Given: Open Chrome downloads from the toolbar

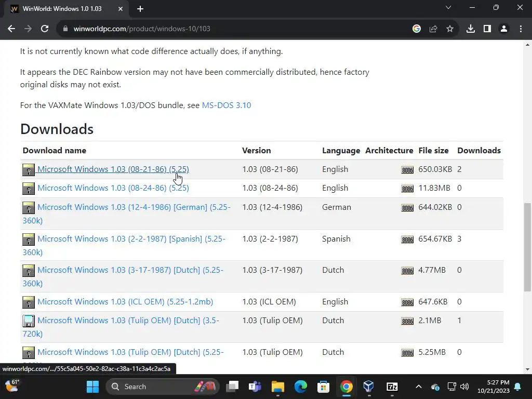Looking at the screenshot, I should [470, 29].
